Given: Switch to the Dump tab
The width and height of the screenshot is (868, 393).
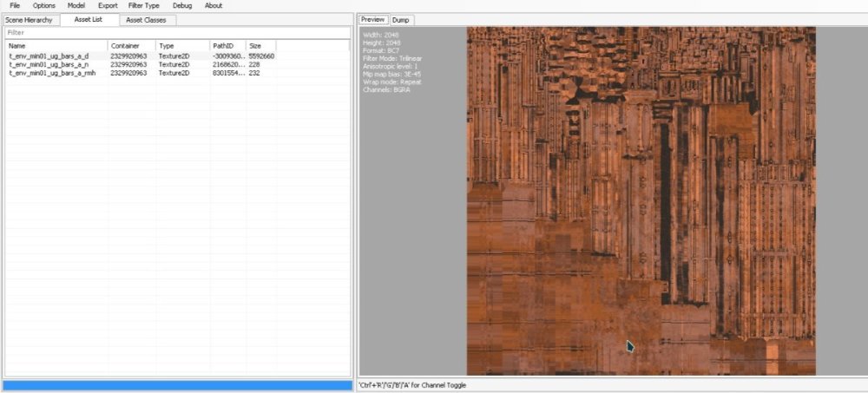Looking at the screenshot, I should click(401, 19).
